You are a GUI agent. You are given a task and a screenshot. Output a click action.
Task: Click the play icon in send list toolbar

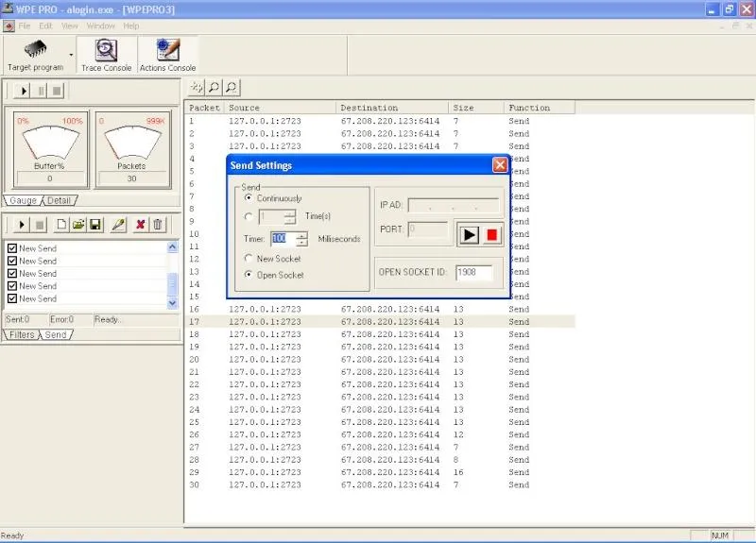tap(21, 225)
